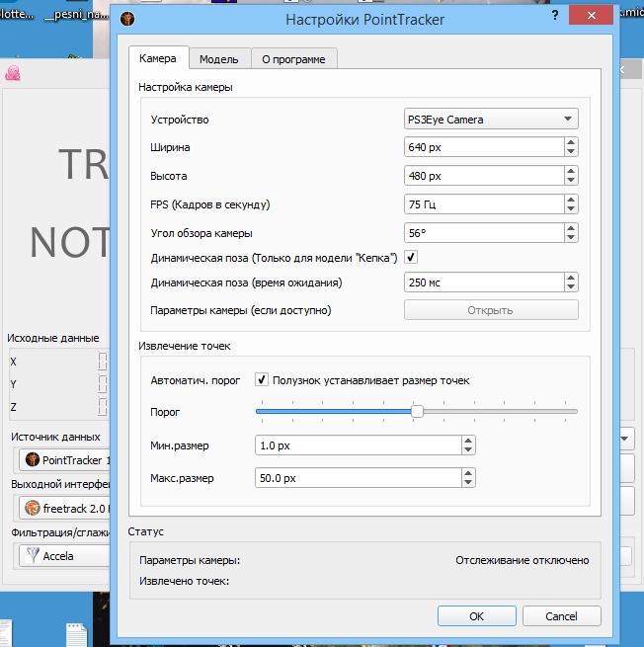The height and width of the screenshot is (647, 644).
Task: Increase Ширина with its up arrow
Action: pyautogui.click(x=571, y=143)
